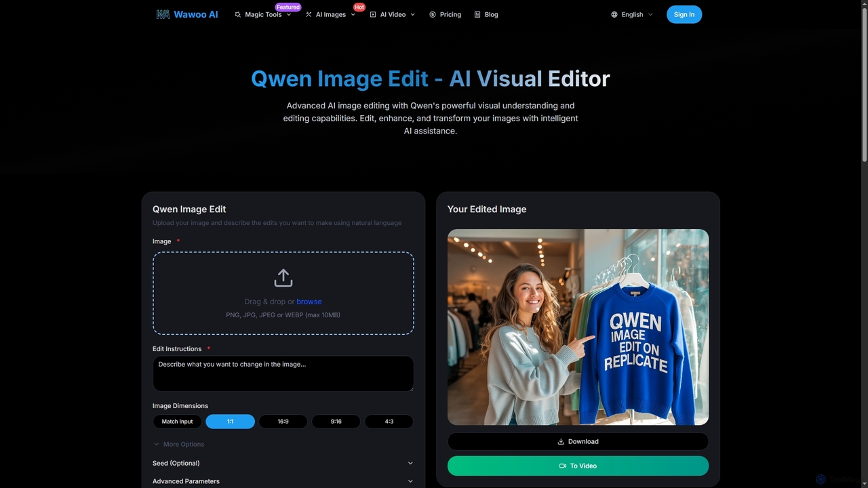Click the globe language icon

pyautogui.click(x=614, y=14)
